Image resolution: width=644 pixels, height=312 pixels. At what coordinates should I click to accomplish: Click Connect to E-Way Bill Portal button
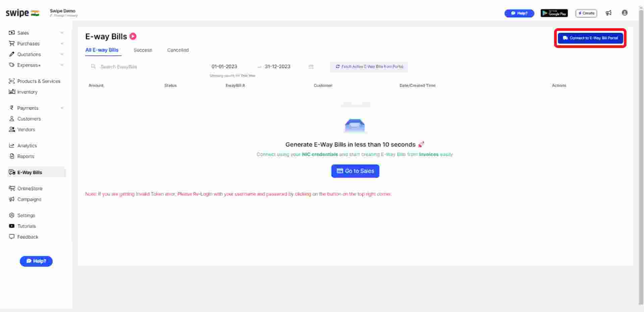click(590, 38)
